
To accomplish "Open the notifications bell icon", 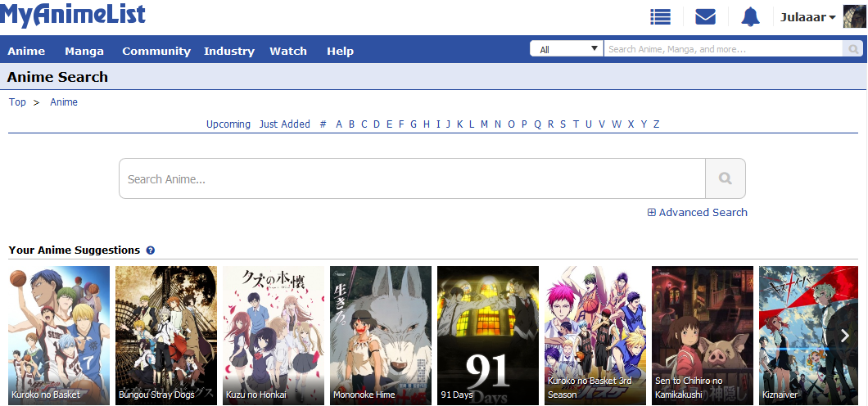I will click(751, 16).
